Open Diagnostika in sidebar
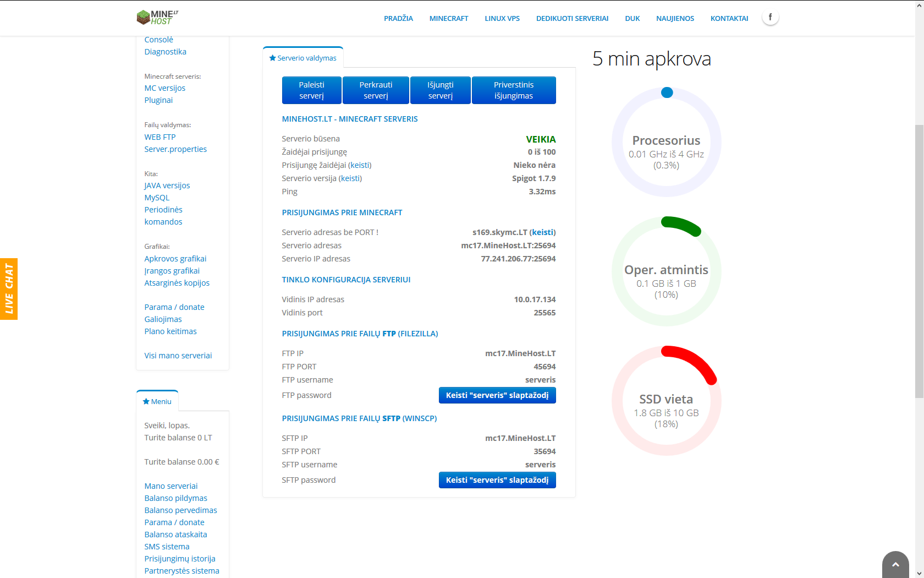This screenshot has width=924, height=578. tap(165, 52)
